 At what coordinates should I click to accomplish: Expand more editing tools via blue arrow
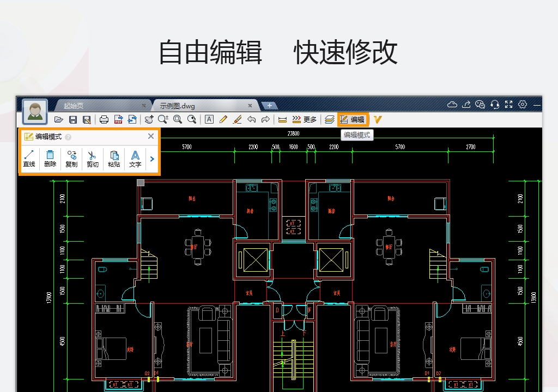click(151, 158)
